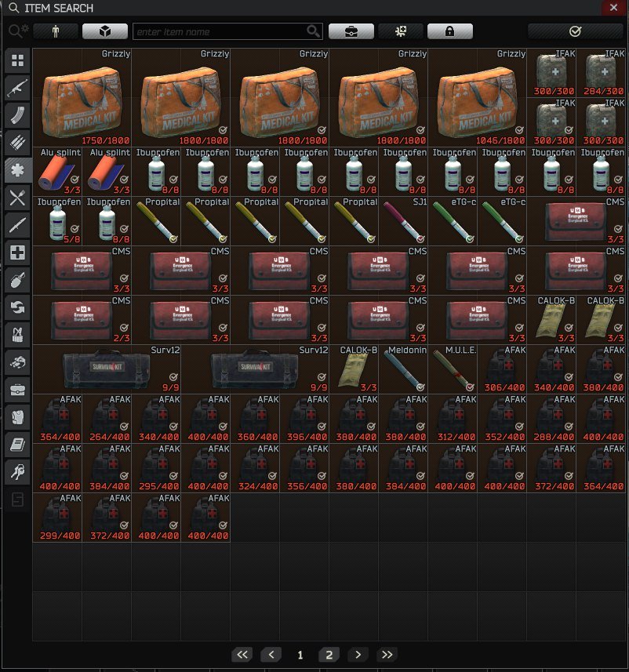
Task: Select the bottom sidebar category icon
Action: pos(17,499)
